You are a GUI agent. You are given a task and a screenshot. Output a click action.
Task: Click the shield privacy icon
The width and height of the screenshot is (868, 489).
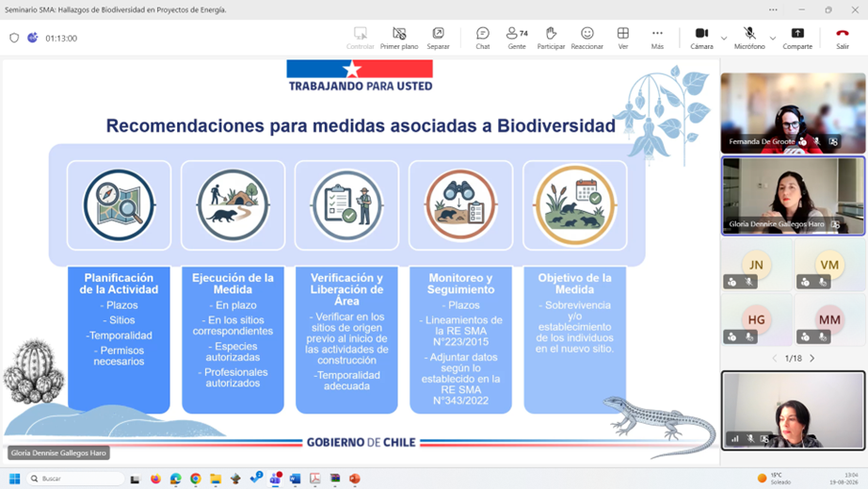coord(14,38)
